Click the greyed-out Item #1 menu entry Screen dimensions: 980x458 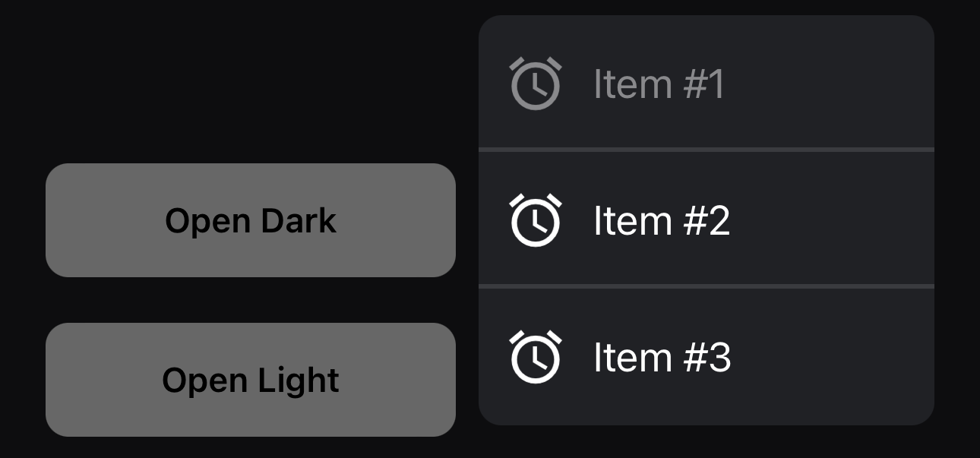pos(706,82)
